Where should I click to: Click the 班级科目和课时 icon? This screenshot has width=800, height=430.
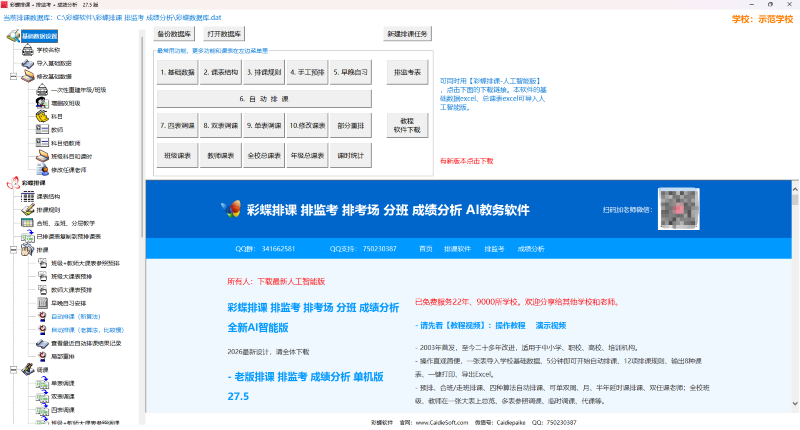(42, 156)
